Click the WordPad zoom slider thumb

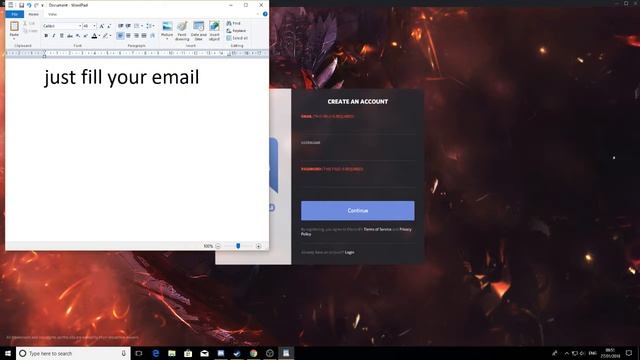(x=238, y=246)
